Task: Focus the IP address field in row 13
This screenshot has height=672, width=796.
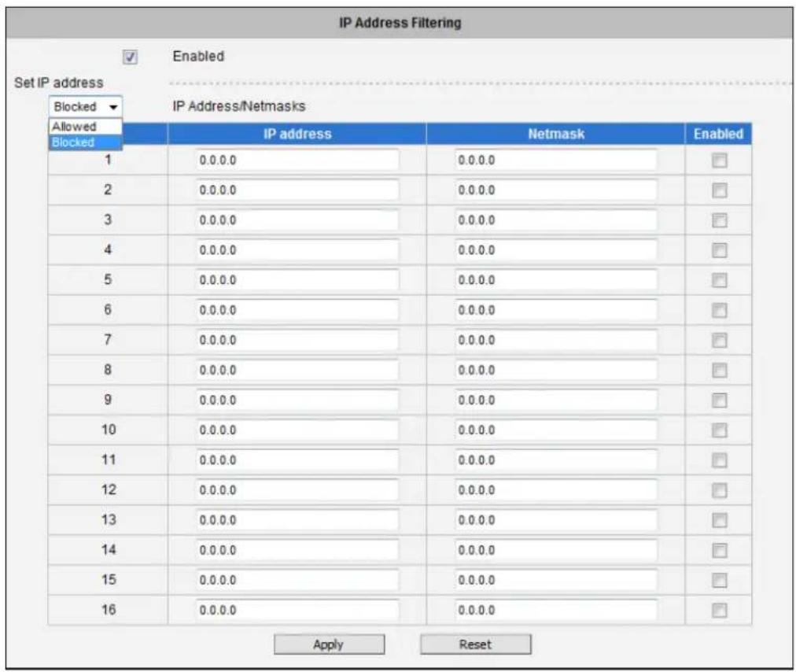Action: [297, 520]
